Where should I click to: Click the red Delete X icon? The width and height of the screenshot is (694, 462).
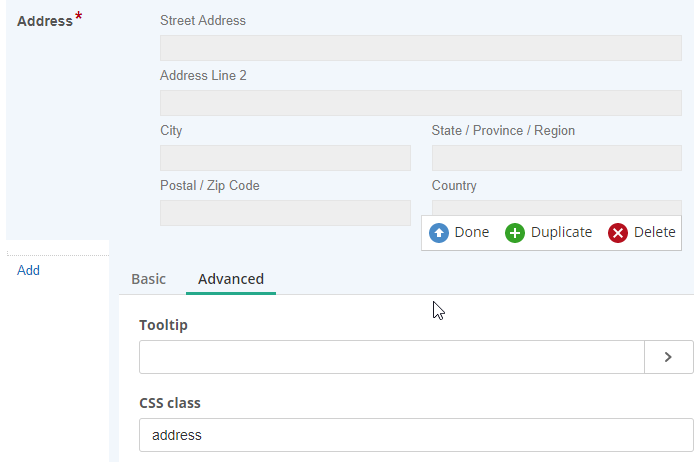point(618,233)
